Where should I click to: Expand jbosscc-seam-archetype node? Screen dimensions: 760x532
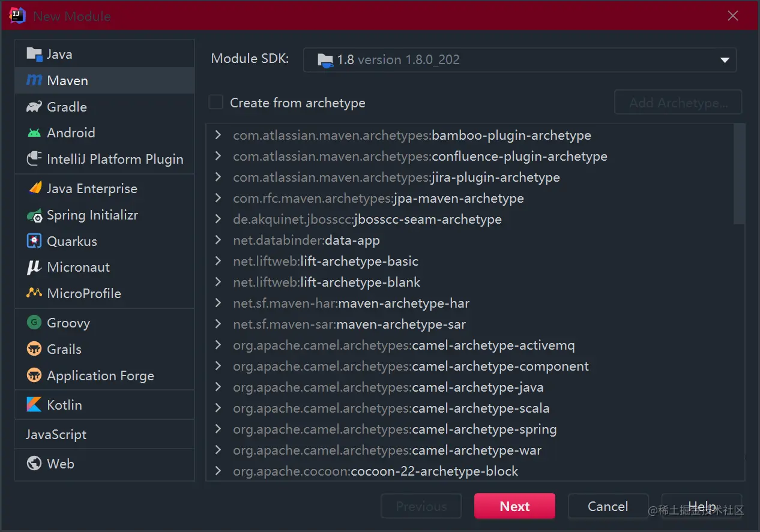click(x=219, y=220)
